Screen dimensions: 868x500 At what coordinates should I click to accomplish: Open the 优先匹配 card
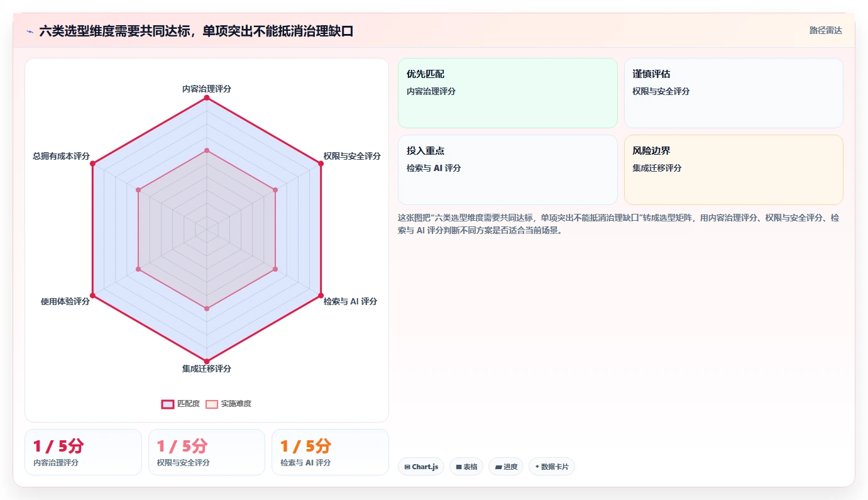pyautogui.click(x=508, y=93)
